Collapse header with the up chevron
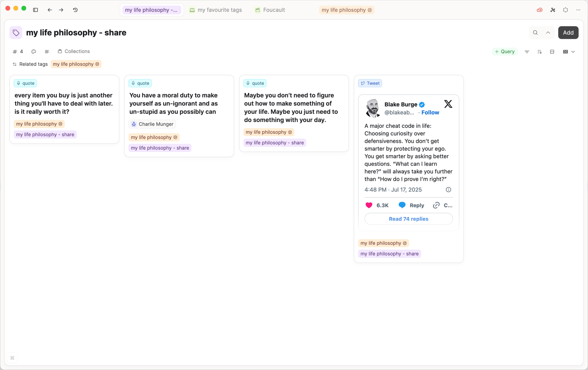Image resolution: width=588 pixels, height=370 pixels. point(548,32)
